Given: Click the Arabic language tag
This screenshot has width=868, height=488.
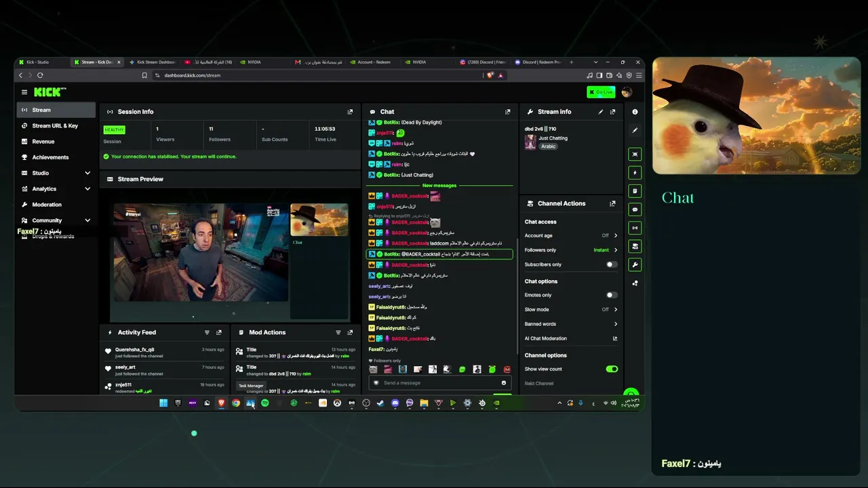Looking at the screenshot, I should (548, 146).
